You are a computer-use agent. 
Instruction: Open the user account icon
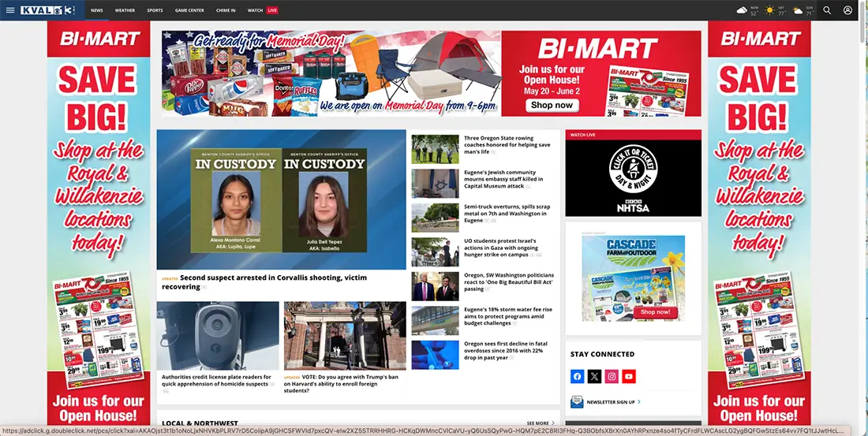tap(847, 10)
